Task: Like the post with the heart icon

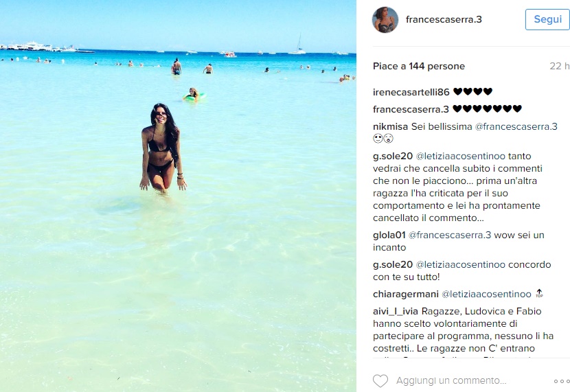Action: 380,381
